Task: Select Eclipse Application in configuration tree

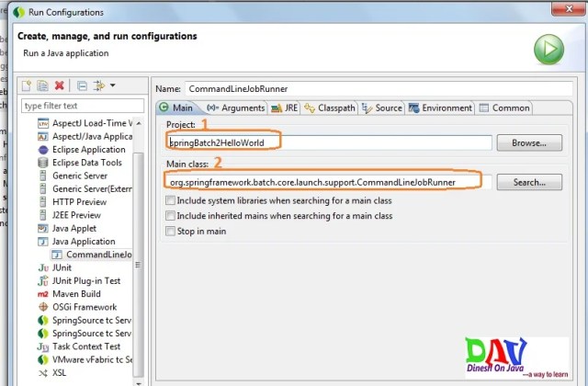Action: [89, 150]
